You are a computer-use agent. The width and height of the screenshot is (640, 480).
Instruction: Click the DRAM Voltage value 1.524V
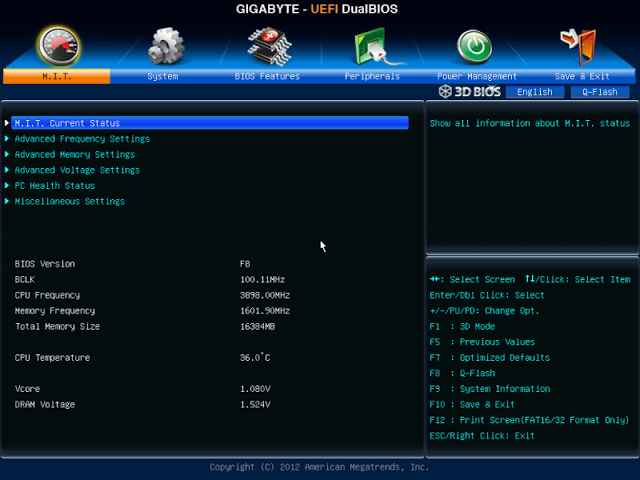tap(255, 404)
